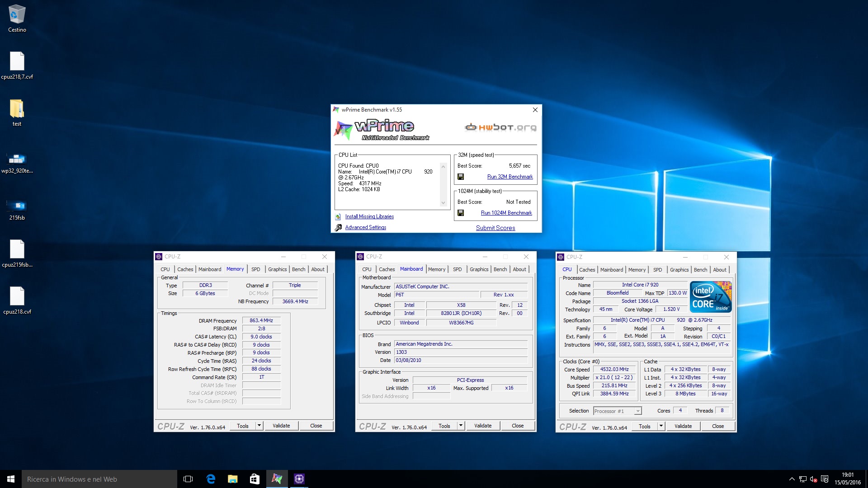
Task: Click the wrench icon beside Advanced Settings
Action: tap(338, 227)
